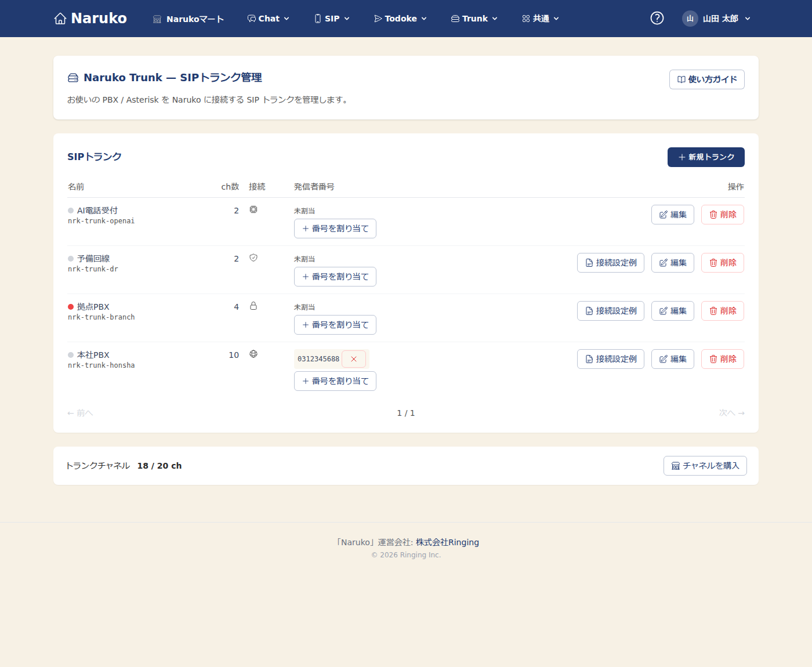Image resolution: width=812 pixels, height=667 pixels.
Task: Edit the AI電話受付 trunk
Action: [x=673, y=215]
